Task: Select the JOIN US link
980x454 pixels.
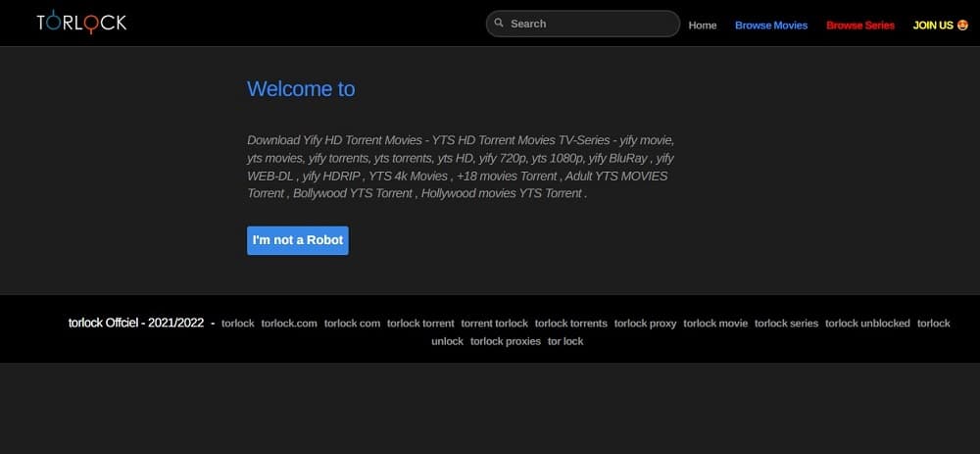Action: pyautogui.click(x=941, y=25)
